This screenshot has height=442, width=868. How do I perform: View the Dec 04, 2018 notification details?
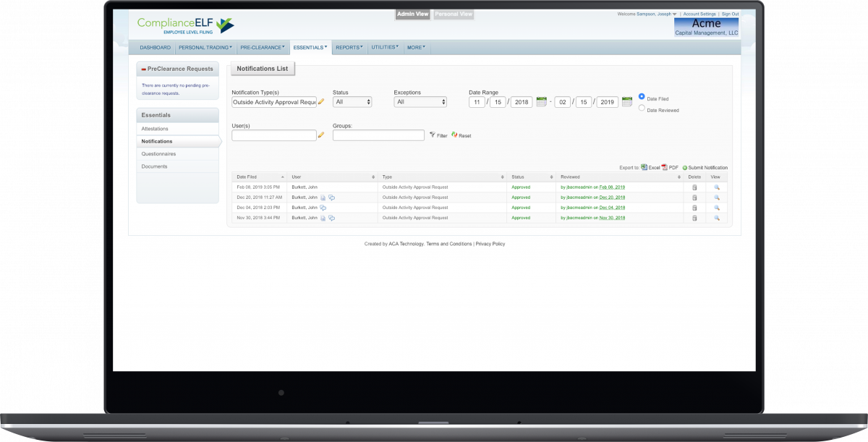717,208
